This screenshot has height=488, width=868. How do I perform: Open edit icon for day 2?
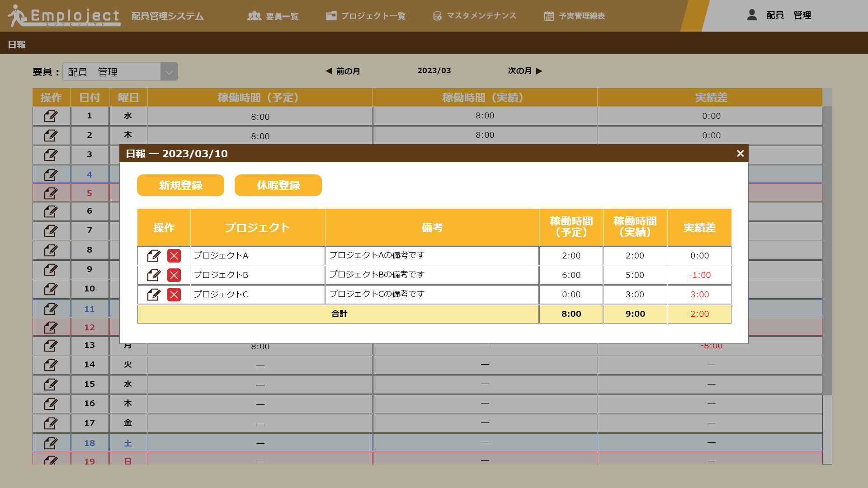51,136
